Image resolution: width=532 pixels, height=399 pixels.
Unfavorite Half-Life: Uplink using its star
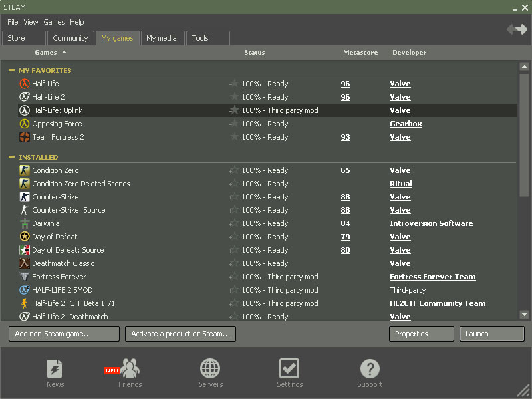[234, 110]
